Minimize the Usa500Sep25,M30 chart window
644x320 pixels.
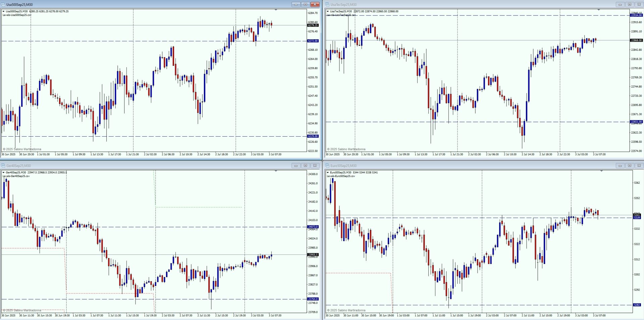point(296,4)
